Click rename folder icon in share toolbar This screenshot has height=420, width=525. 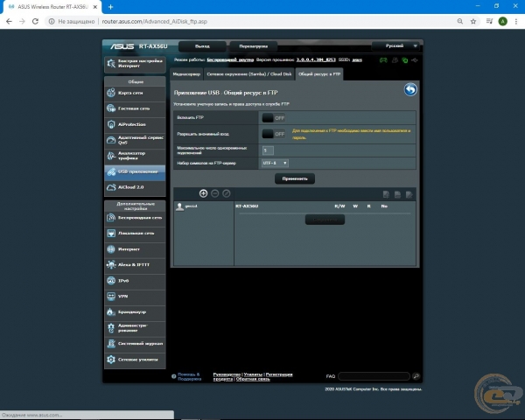[x=409, y=194]
